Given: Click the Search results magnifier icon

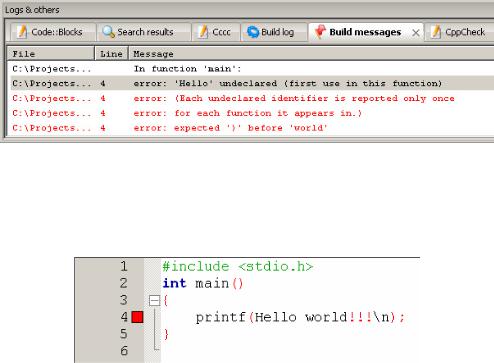Looking at the screenshot, I should [x=109, y=32].
